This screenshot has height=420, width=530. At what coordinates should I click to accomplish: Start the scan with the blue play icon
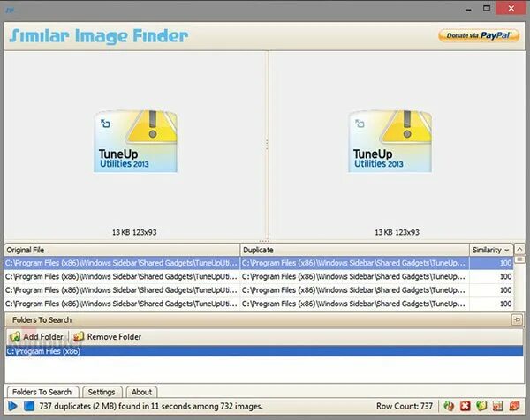click(x=12, y=406)
